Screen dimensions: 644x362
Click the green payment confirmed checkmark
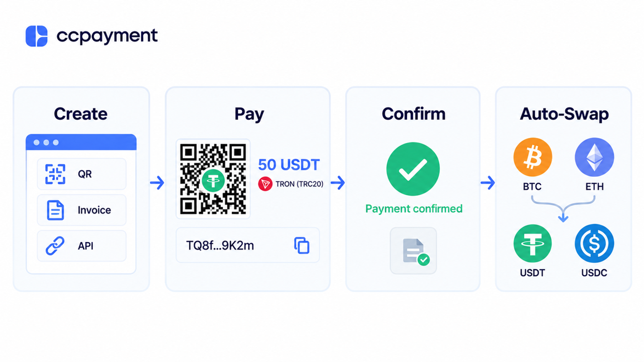(413, 169)
